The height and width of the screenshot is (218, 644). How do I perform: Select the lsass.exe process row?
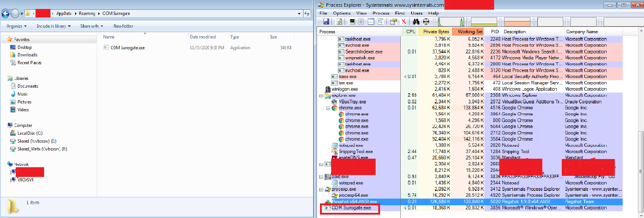point(471,77)
